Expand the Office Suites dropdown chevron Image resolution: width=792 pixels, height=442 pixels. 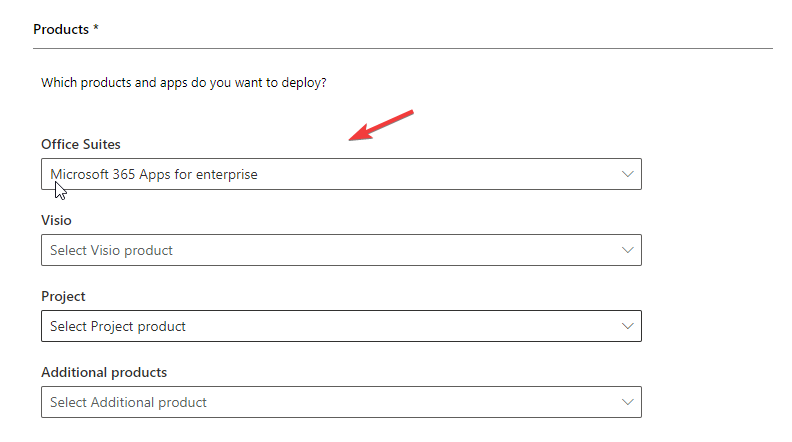click(628, 174)
